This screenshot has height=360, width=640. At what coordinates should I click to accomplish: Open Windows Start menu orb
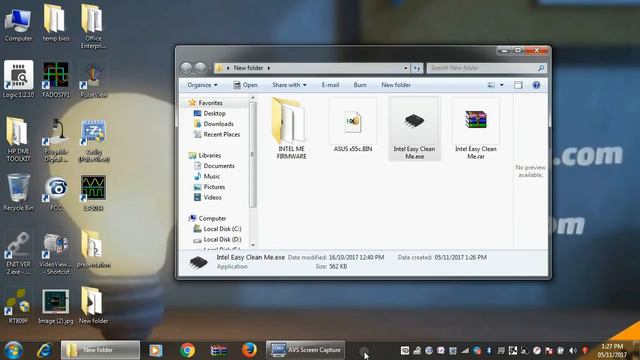coord(13,350)
